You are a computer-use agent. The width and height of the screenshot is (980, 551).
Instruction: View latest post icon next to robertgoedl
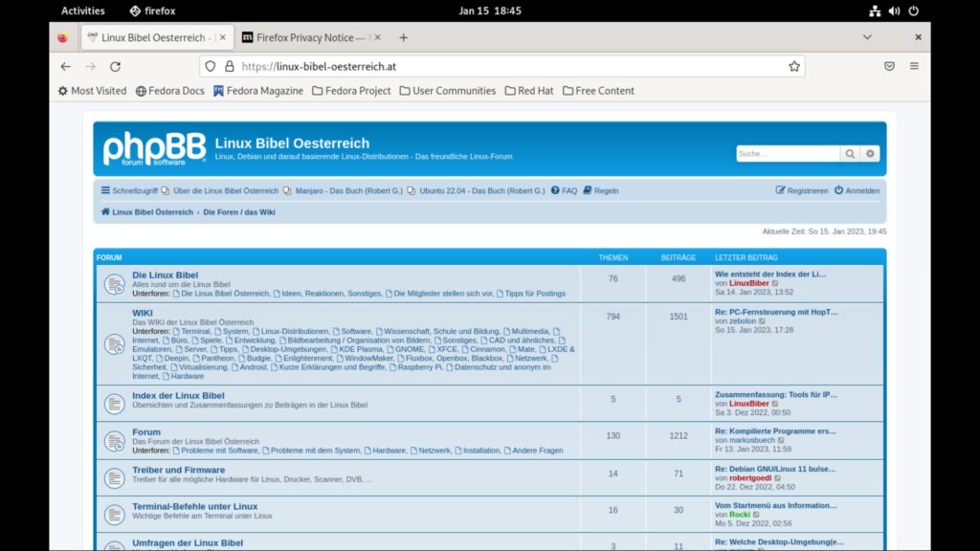coord(777,478)
